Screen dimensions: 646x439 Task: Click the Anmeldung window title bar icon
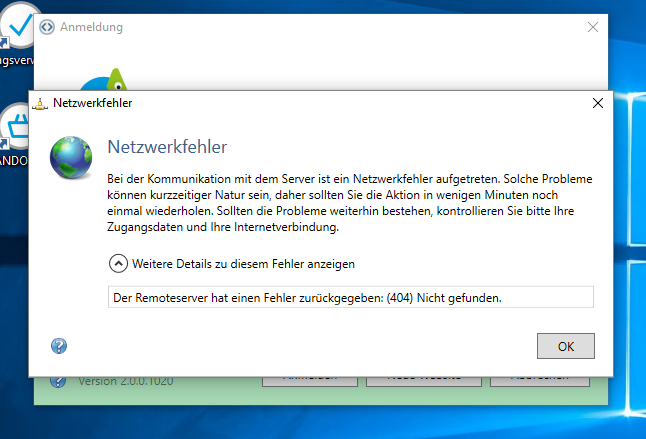coord(47,27)
